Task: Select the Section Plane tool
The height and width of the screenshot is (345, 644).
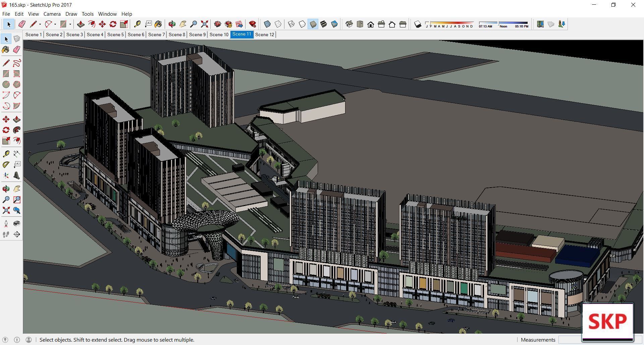Action: point(17,234)
